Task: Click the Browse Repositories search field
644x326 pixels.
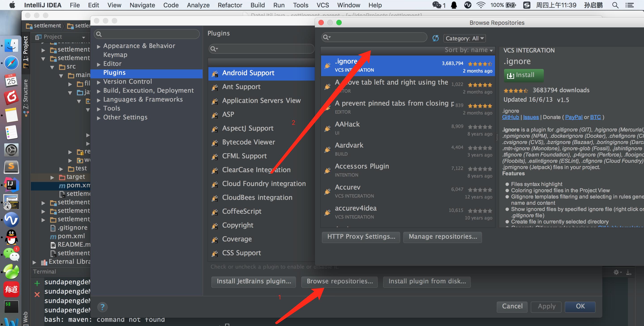Action: coord(374,38)
